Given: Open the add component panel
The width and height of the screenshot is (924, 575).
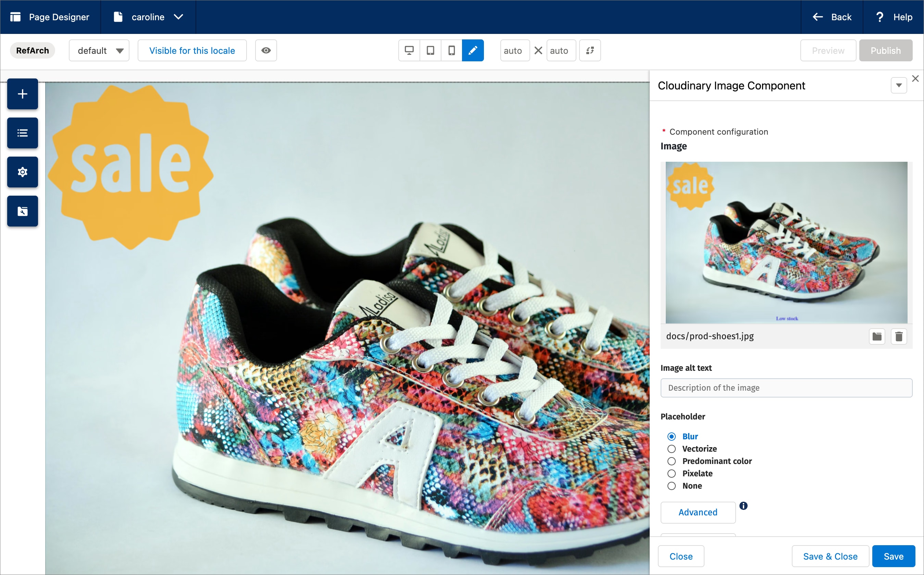Looking at the screenshot, I should 22,94.
